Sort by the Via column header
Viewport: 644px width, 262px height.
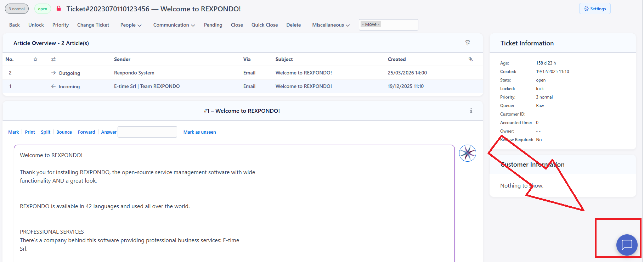click(247, 59)
